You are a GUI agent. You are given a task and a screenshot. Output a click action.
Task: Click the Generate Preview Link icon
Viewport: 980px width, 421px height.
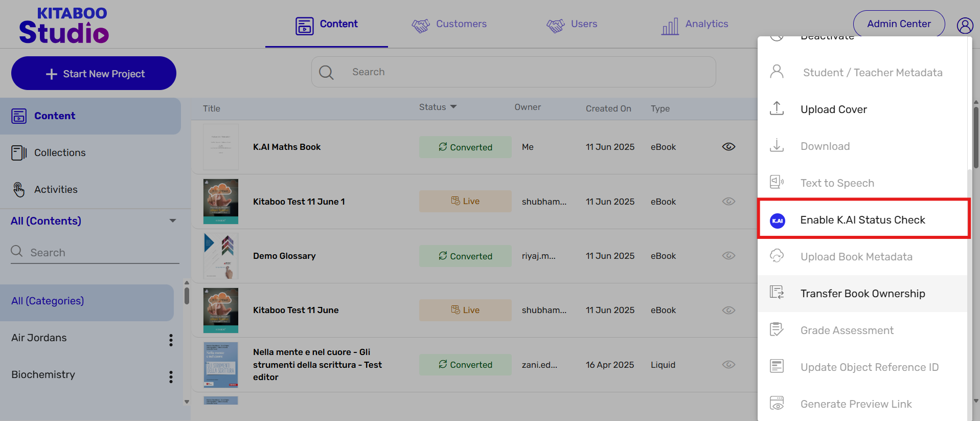[x=777, y=403]
